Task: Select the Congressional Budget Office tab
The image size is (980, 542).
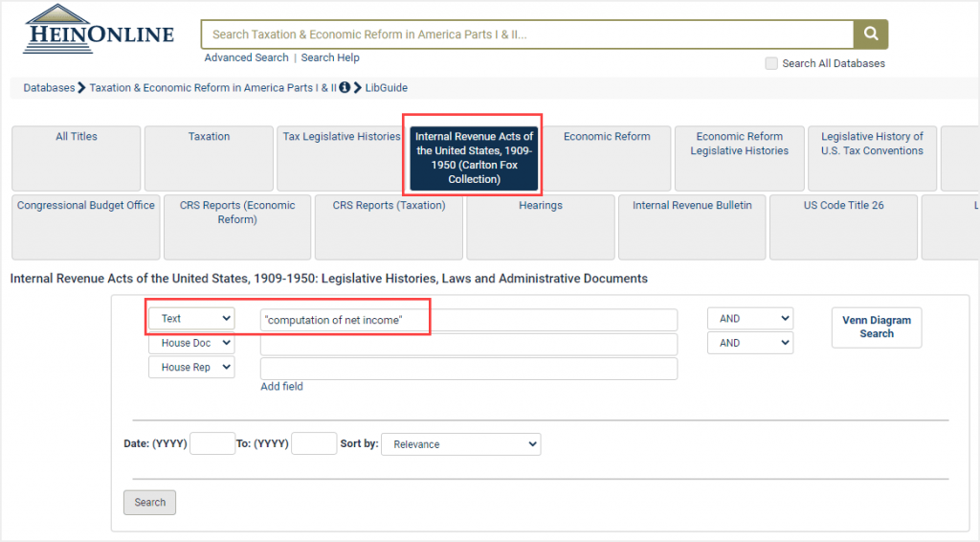Action: [85, 227]
